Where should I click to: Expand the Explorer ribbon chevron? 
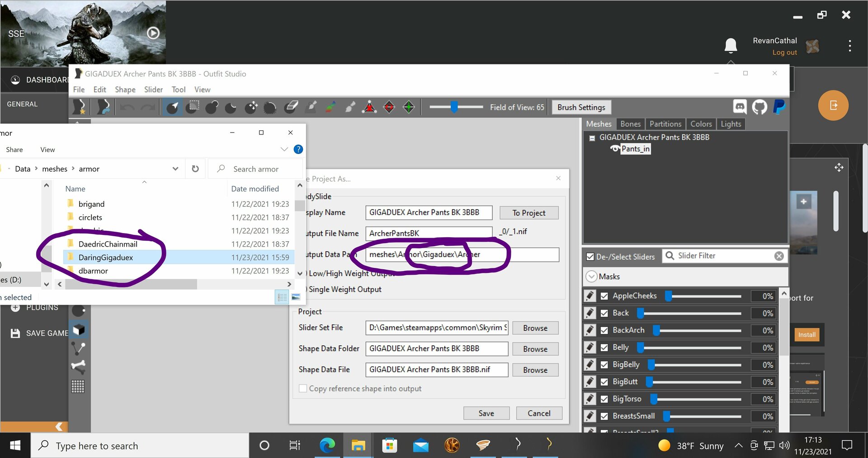[x=284, y=149]
